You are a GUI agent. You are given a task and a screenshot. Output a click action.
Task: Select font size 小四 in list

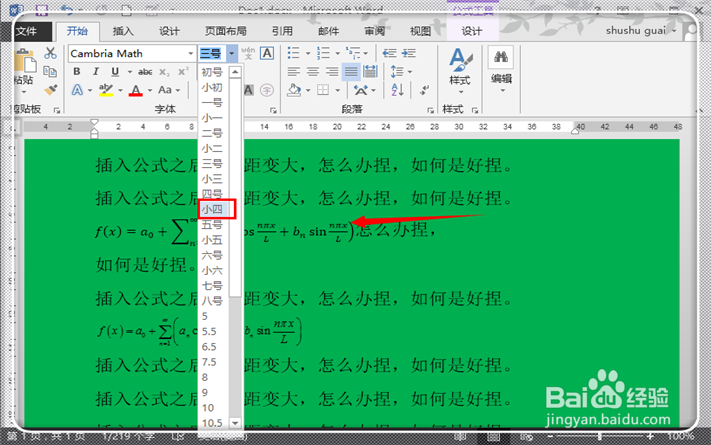(x=213, y=209)
